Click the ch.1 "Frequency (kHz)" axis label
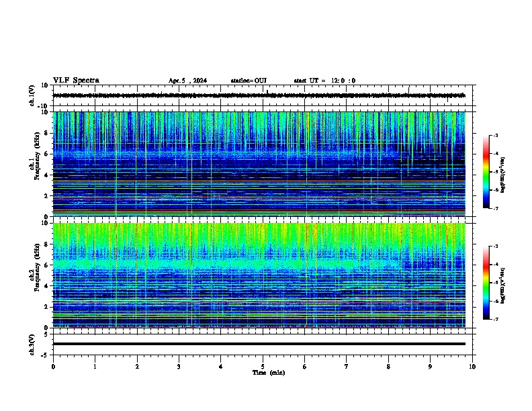This screenshot has width=532, height=411. (37, 156)
